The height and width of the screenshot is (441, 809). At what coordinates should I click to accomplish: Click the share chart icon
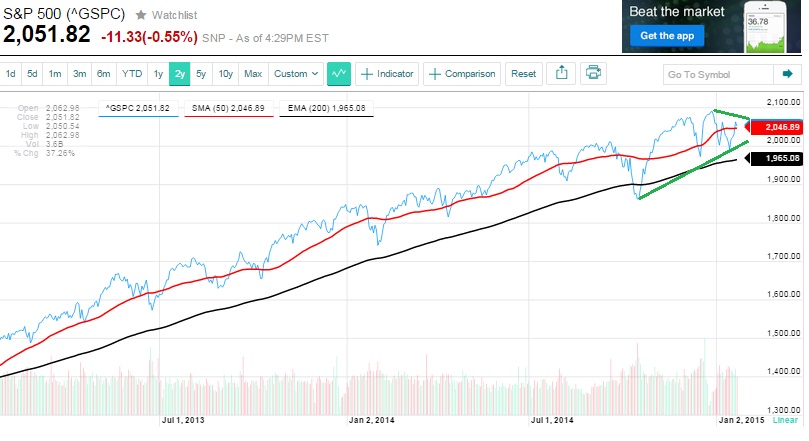coord(562,73)
